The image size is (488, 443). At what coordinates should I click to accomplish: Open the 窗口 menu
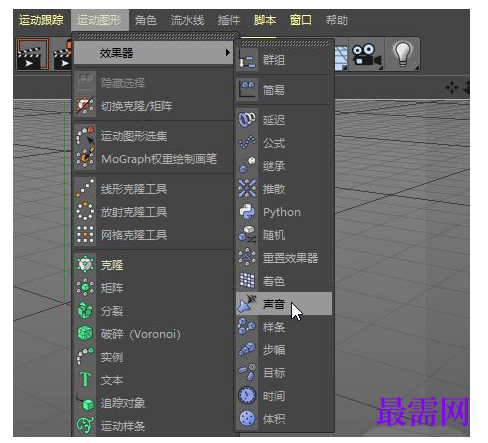pos(301,20)
